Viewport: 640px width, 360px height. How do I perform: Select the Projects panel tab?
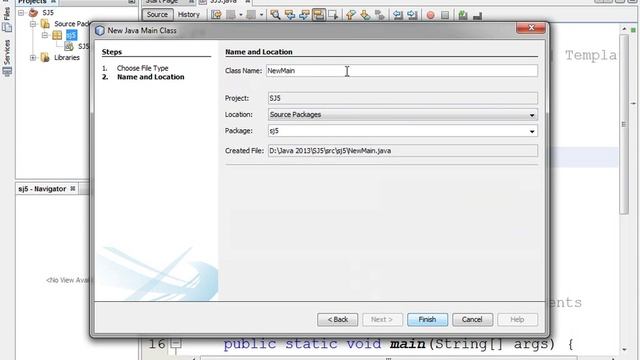(33, 2)
